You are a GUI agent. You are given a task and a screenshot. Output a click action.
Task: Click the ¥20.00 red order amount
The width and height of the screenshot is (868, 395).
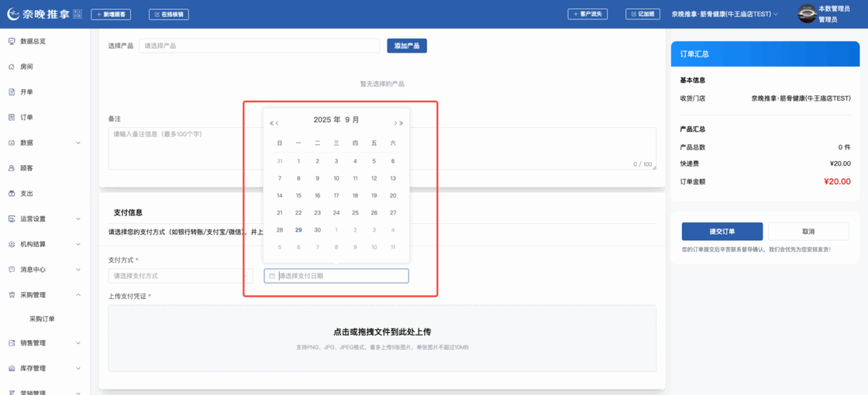tap(837, 181)
